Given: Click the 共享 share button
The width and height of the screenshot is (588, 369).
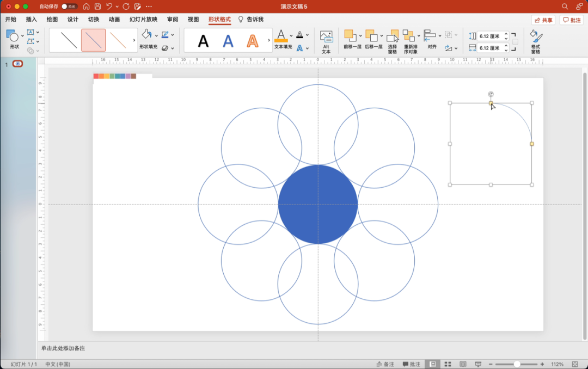Looking at the screenshot, I should [x=543, y=20].
